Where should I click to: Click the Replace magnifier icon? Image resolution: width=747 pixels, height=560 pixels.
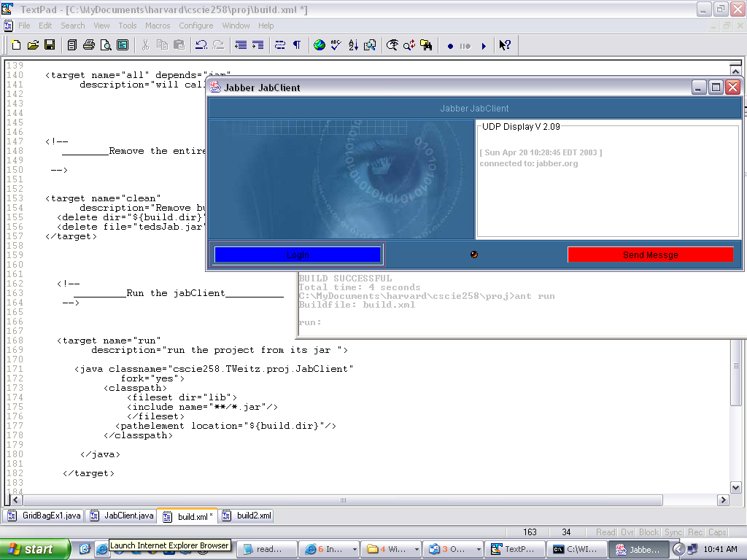tap(409, 45)
